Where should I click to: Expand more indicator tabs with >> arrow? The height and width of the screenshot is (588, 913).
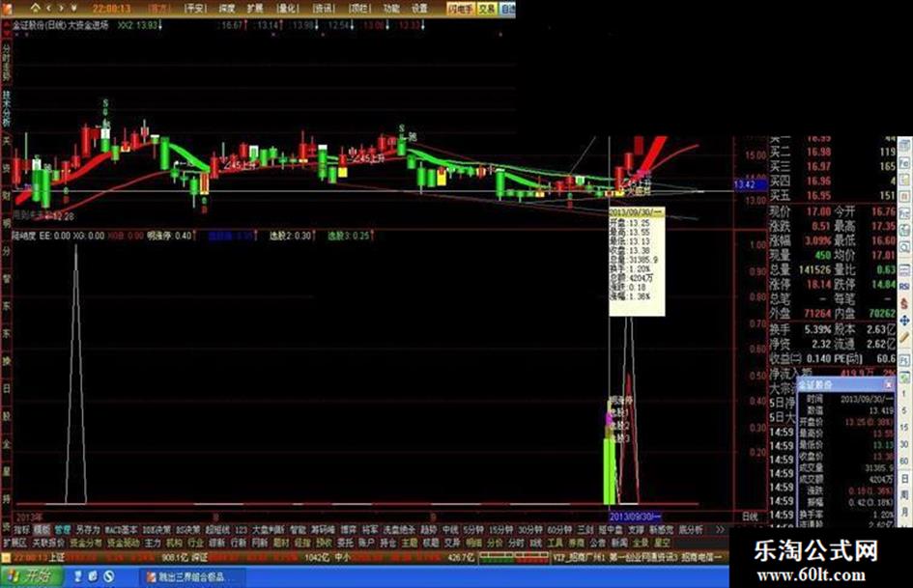[721, 530]
